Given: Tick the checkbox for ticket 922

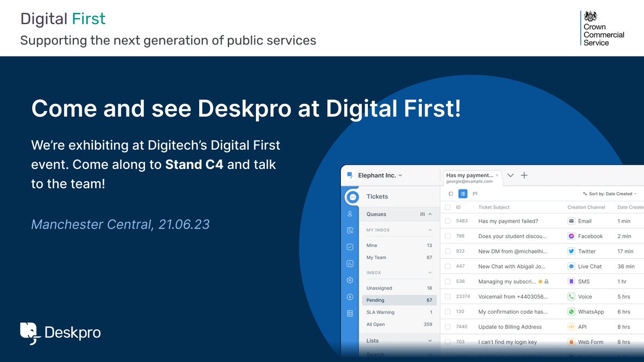Looking at the screenshot, I should point(448,251).
